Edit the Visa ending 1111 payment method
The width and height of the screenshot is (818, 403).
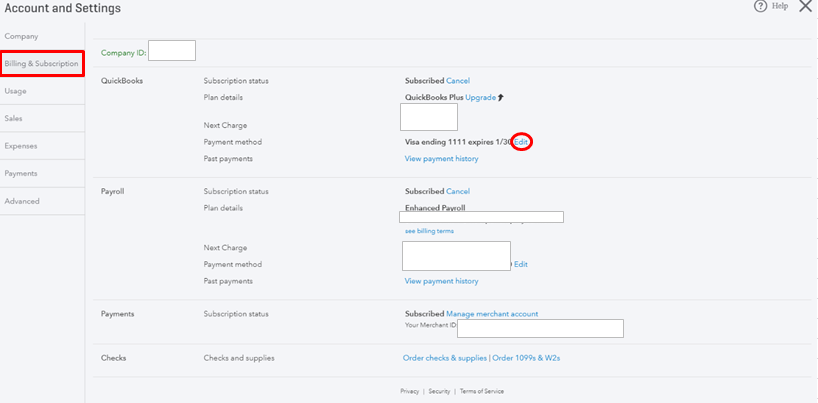[521, 142]
